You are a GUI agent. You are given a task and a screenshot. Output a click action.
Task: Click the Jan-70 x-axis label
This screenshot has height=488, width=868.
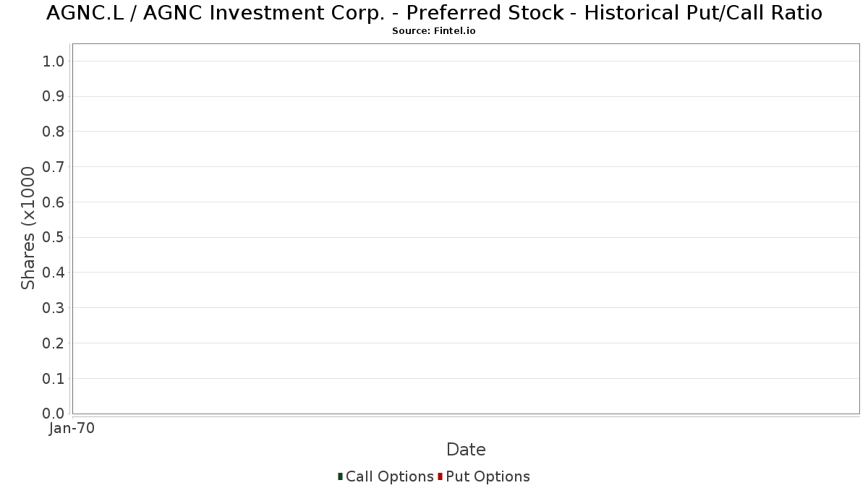coord(72,429)
